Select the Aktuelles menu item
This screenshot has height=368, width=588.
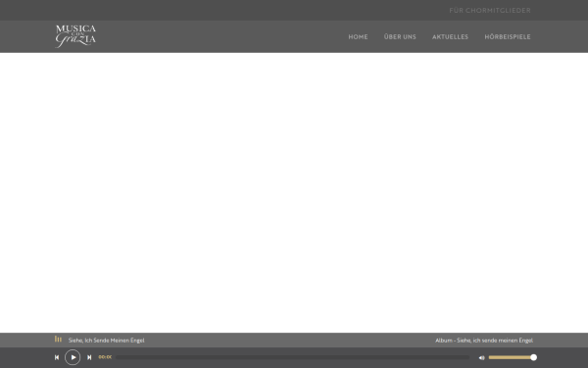(x=450, y=37)
